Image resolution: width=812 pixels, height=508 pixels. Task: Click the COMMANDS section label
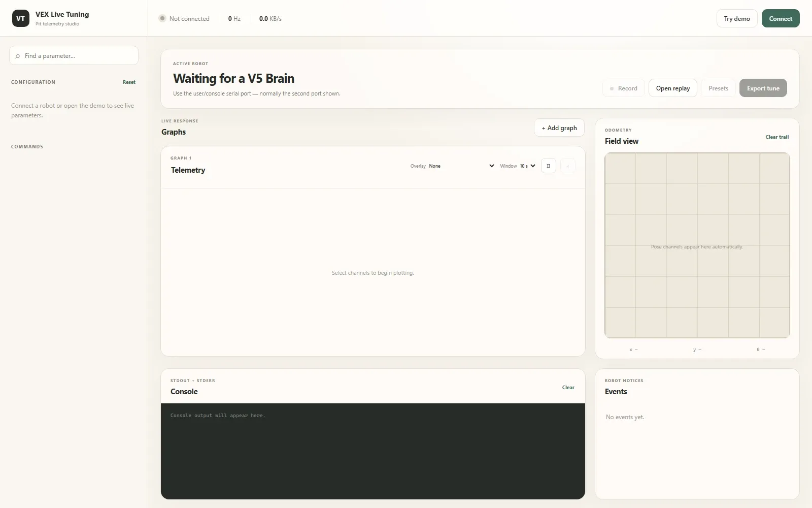27,146
